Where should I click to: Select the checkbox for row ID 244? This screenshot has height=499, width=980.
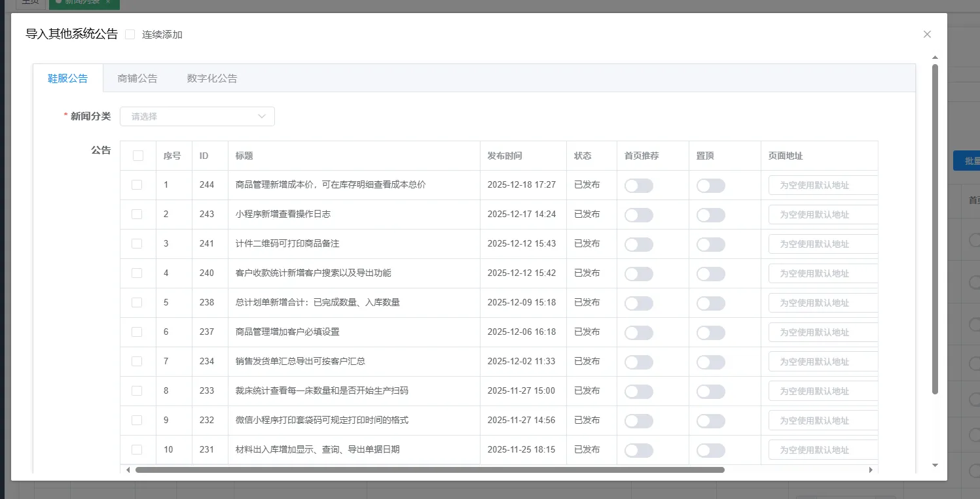point(137,185)
